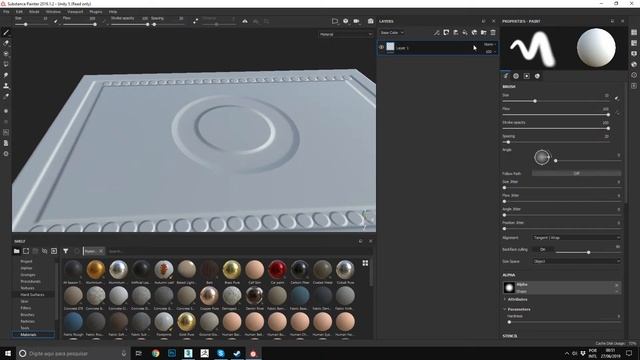Open the Viewer Settings globe dock icon
The image size is (640, 360).
(634, 64)
